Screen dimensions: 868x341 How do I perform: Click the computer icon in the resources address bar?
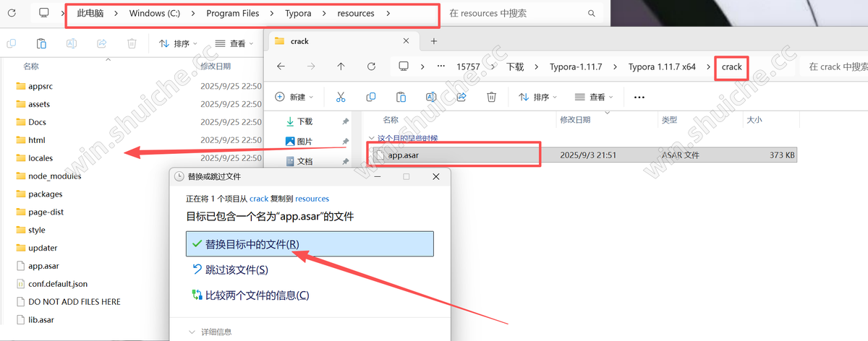[x=44, y=13]
